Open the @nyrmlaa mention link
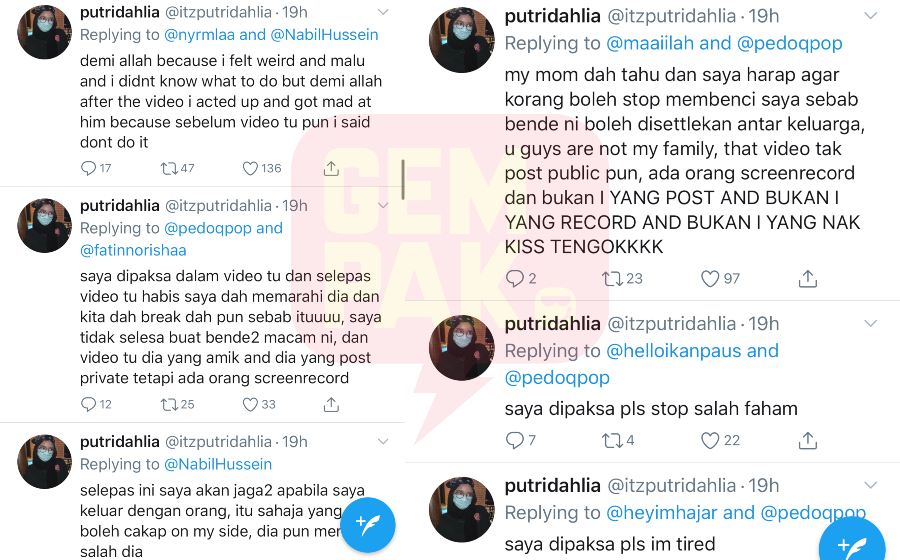900x560 pixels. tap(199, 35)
